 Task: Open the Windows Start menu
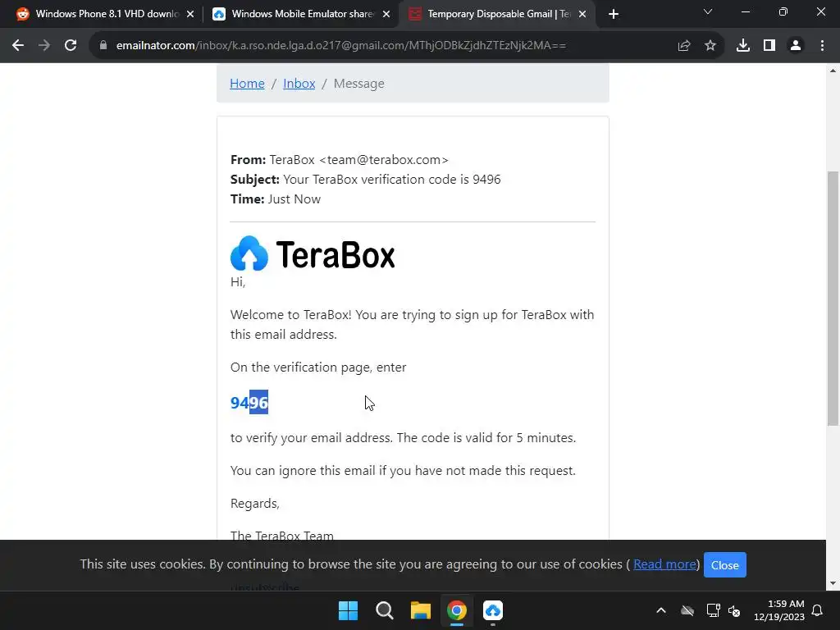pyautogui.click(x=348, y=610)
